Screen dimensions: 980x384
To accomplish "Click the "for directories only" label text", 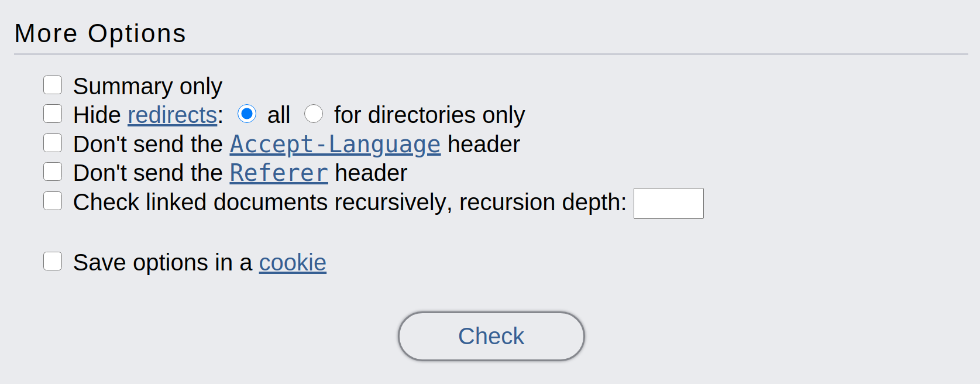I will click(429, 115).
